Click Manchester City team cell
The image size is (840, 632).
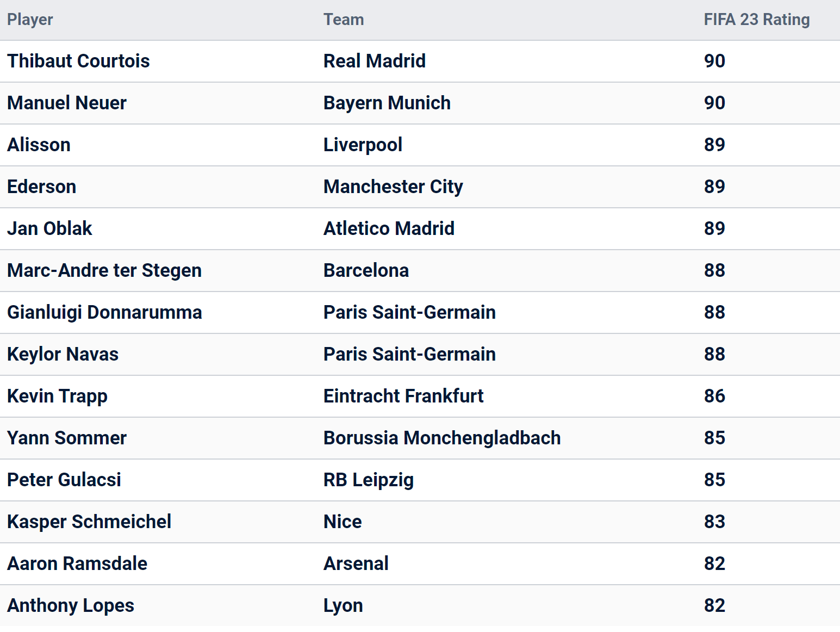(x=393, y=187)
